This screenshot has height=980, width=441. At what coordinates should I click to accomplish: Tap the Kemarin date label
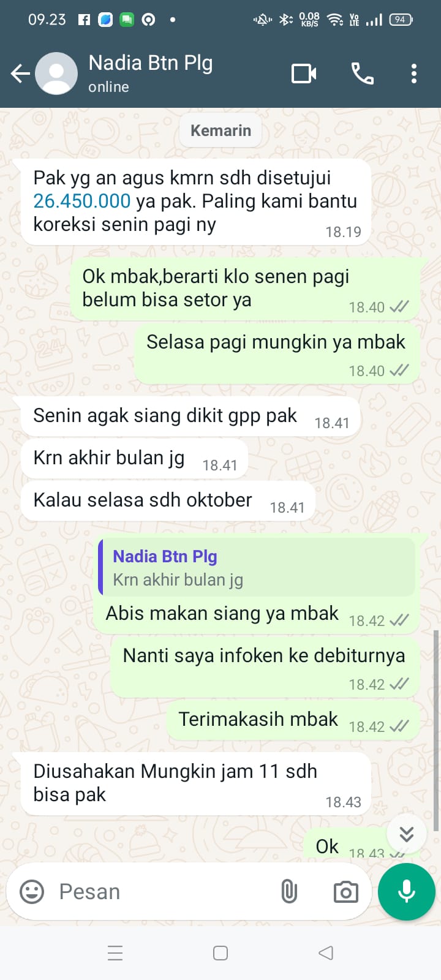point(221,130)
